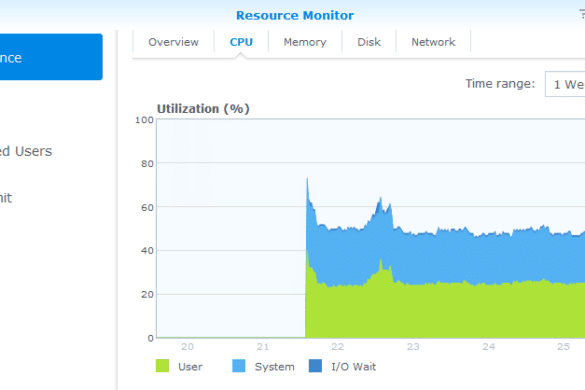The height and width of the screenshot is (390, 585).
Task: Open the Users item in sidebar
Action: click(26, 151)
